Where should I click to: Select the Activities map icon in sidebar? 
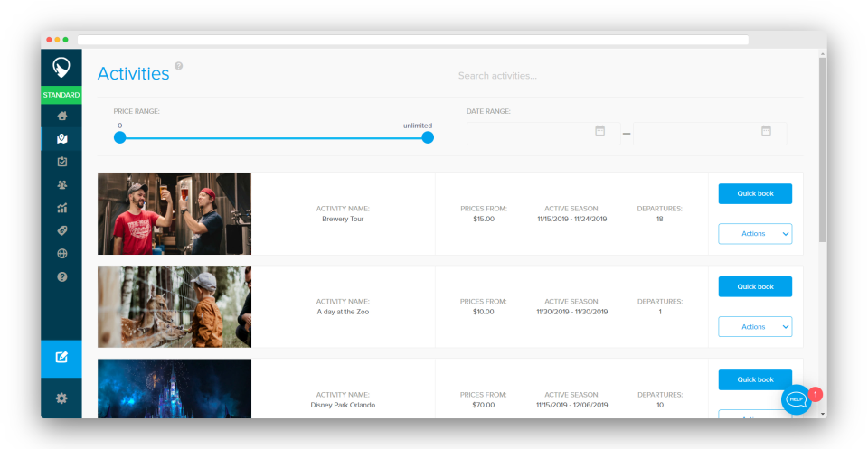click(x=62, y=139)
